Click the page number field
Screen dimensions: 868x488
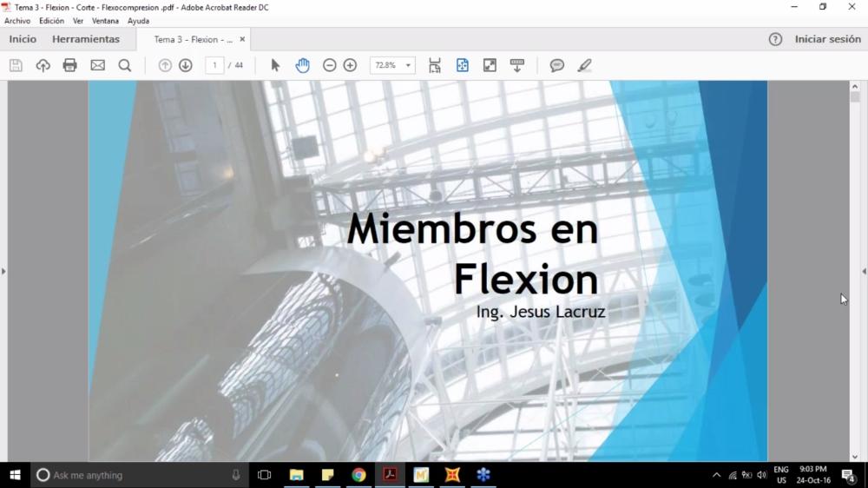coord(214,65)
